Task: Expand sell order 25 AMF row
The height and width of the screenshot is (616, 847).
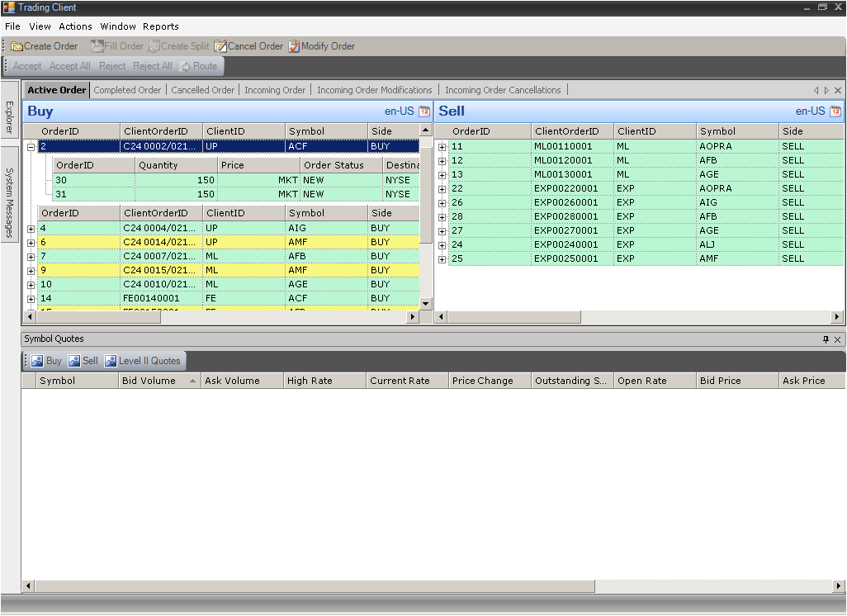Action: pos(442,259)
